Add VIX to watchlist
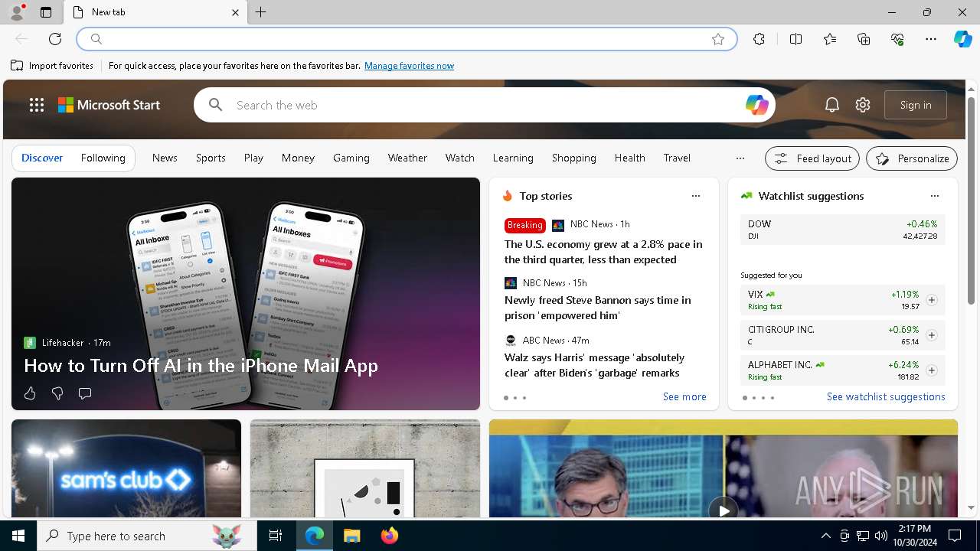 pos(932,300)
